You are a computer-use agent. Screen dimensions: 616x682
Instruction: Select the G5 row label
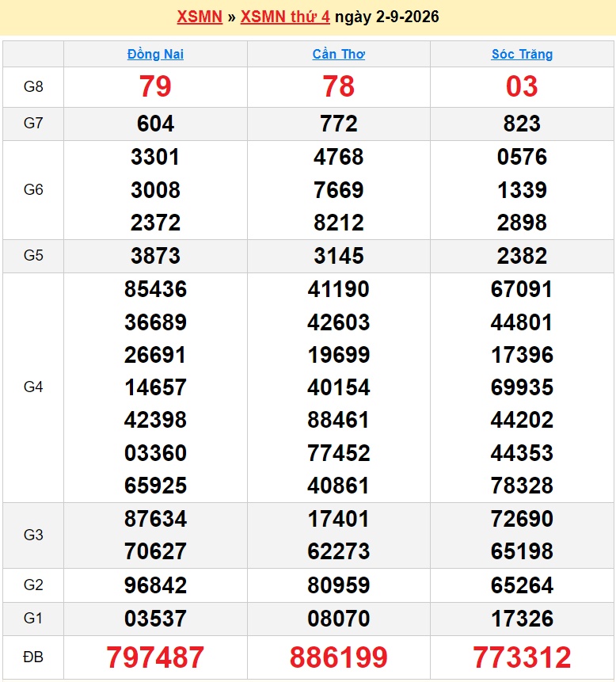click(33, 255)
